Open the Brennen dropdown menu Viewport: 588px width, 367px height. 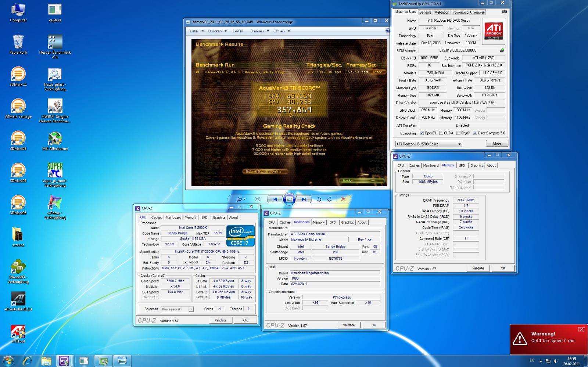click(x=259, y=31)
